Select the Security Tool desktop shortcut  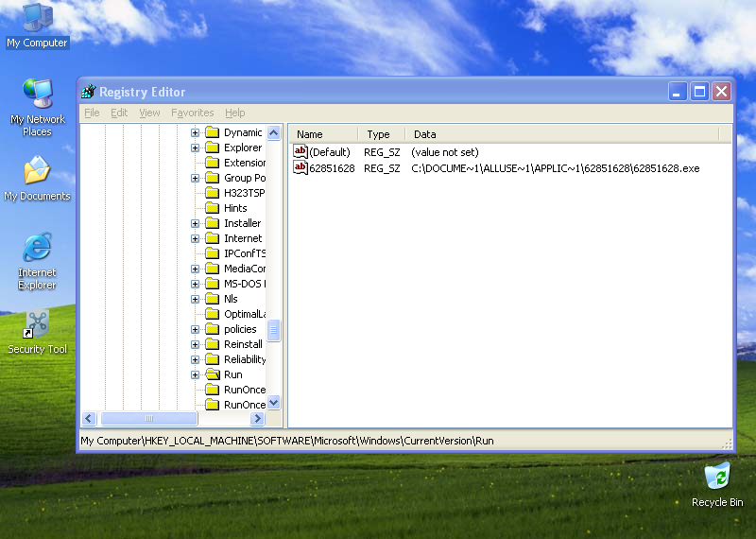pyautogui.click(x=37, y=332)
